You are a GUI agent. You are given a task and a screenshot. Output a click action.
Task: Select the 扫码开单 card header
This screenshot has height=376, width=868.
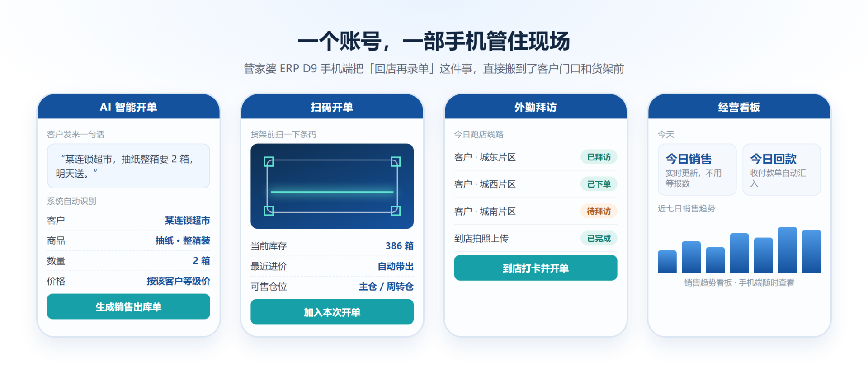click(x=332, y=107)
